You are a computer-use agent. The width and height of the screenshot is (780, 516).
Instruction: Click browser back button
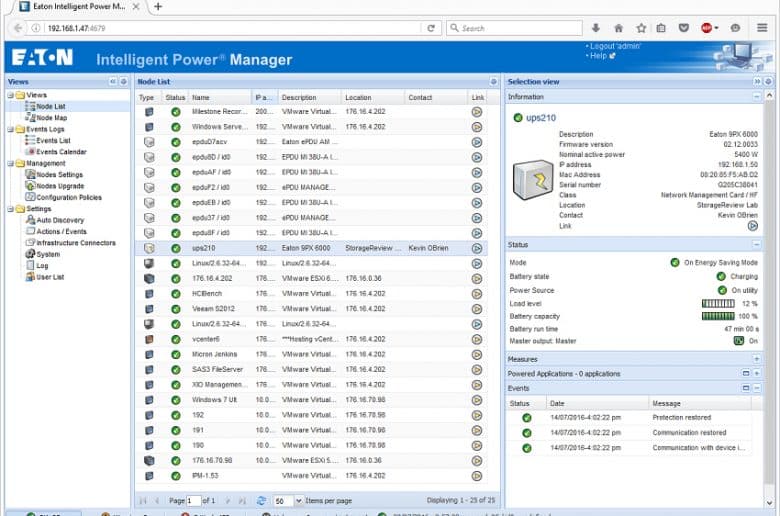(18, 28)
